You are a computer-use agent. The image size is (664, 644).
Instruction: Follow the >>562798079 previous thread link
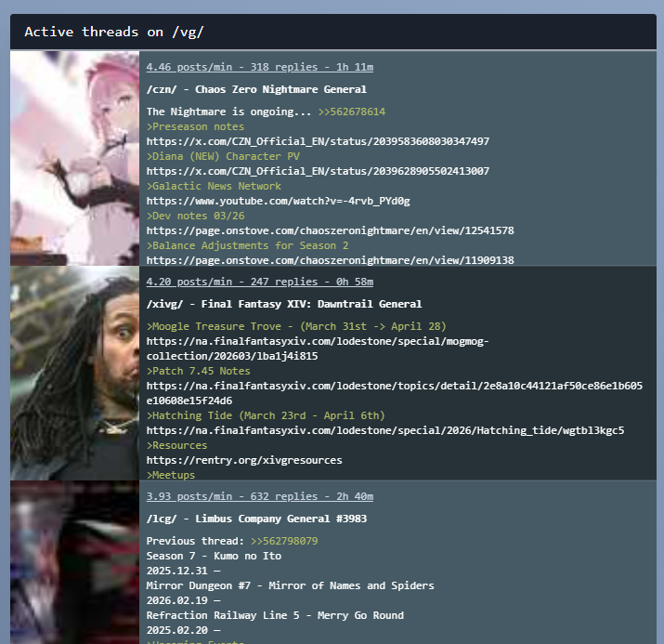pos(284,541)
